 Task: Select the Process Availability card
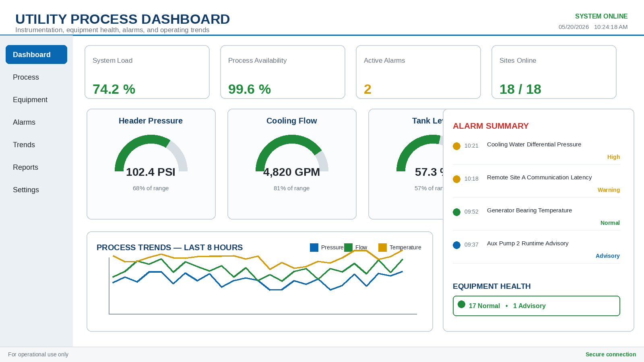click(283, 72)
